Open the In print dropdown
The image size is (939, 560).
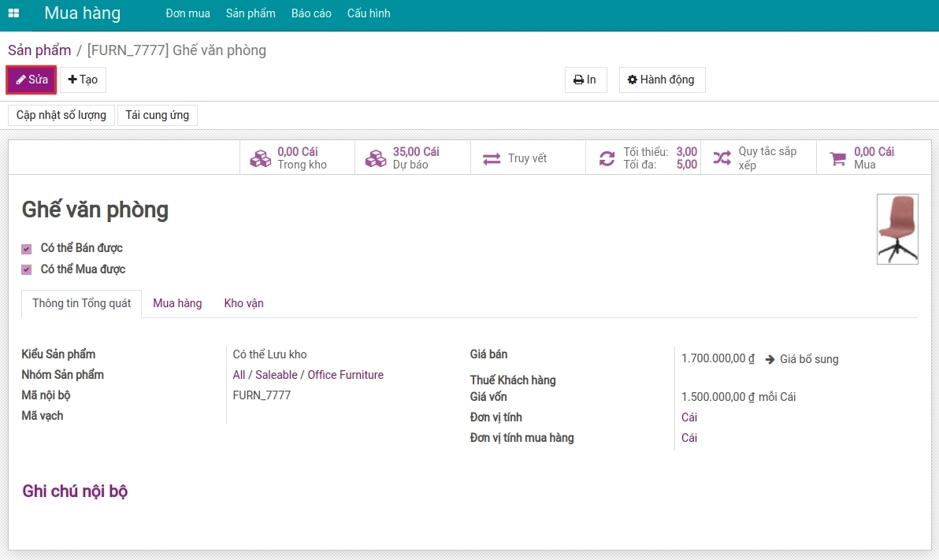(x=585, y=80)
